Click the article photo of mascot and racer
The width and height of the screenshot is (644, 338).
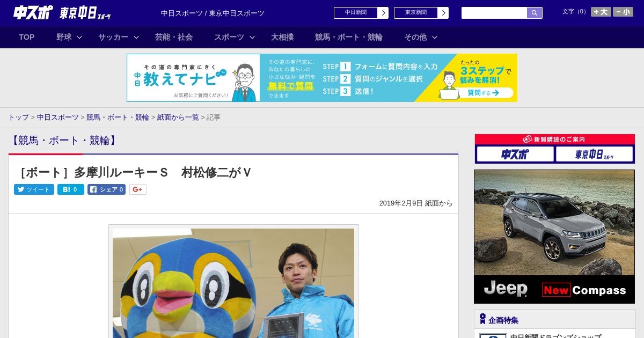233,283
